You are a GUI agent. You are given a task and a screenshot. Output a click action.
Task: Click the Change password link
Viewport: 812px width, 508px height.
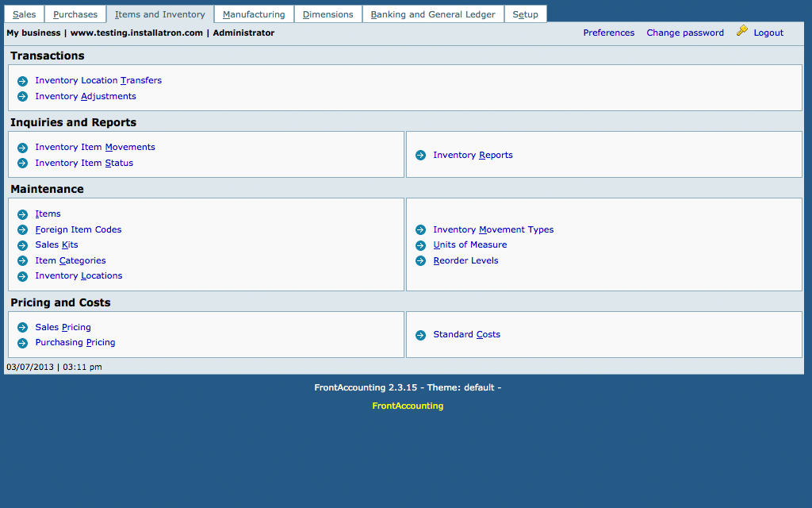pyautogui.click(x=684, y=33)
